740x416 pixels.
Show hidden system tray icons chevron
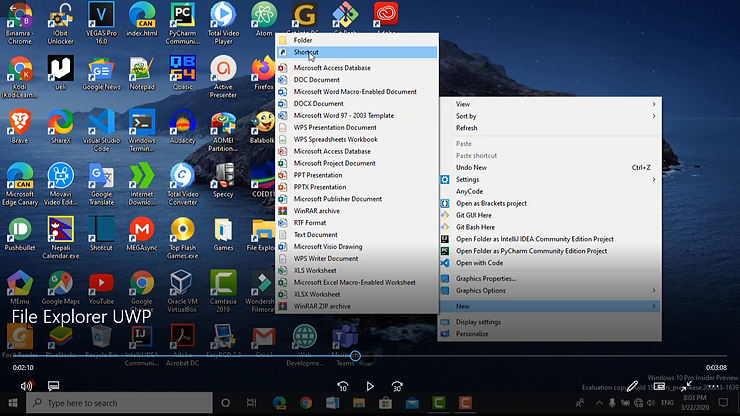[x=599, y=403]
